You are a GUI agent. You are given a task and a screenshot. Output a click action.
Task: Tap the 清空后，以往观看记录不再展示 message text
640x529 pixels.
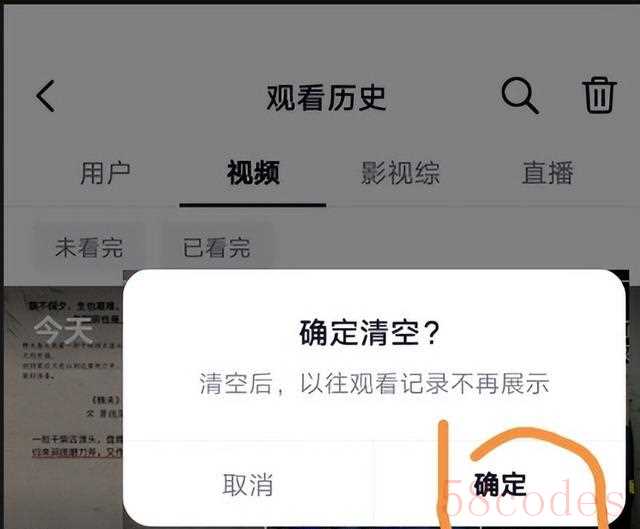click(x=374, y=383)
